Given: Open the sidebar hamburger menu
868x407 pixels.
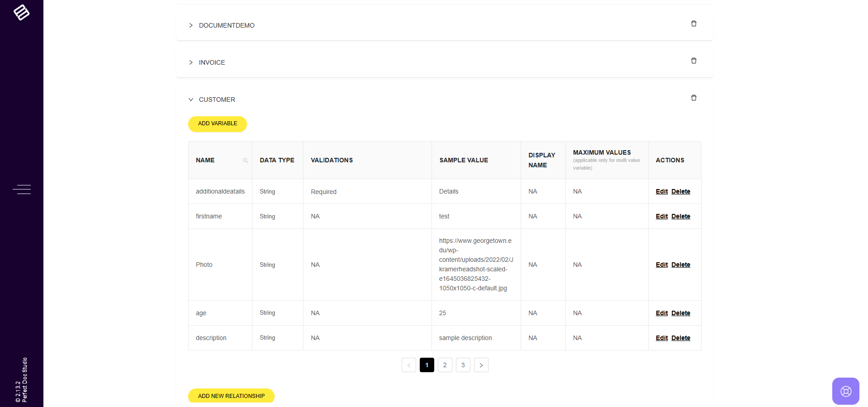Looking at the screenshot, I should [21, 189].
